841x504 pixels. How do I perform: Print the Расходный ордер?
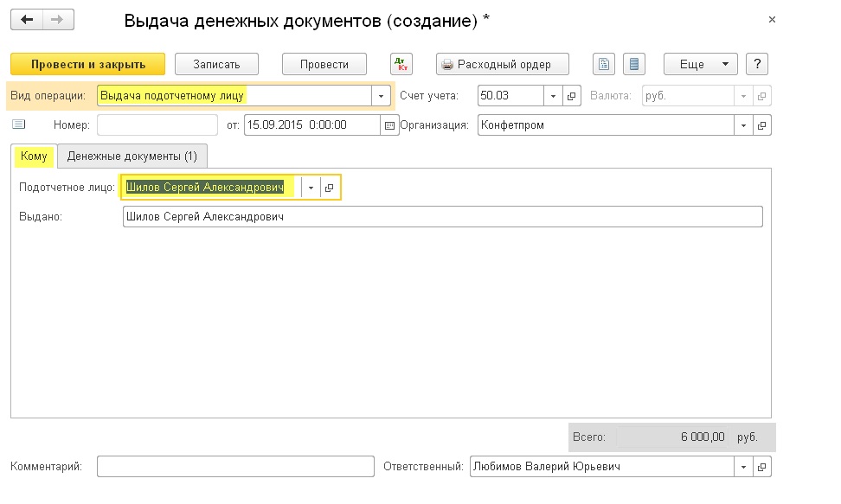point(503,64)
